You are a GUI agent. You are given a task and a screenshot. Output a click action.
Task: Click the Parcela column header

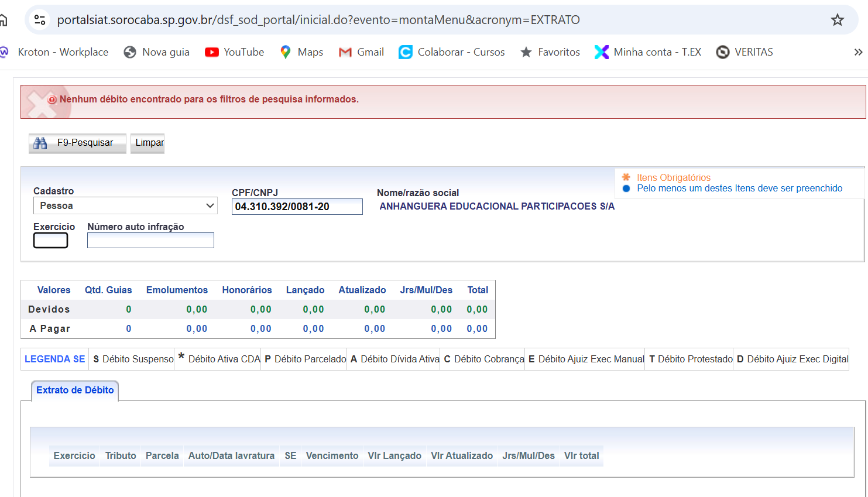162,455
